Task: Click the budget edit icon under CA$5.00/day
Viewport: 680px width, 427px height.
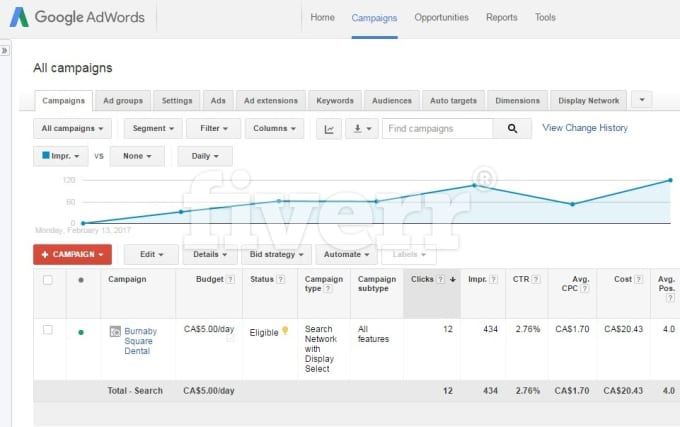Action: pyautogui.click(x=230, y=339)
